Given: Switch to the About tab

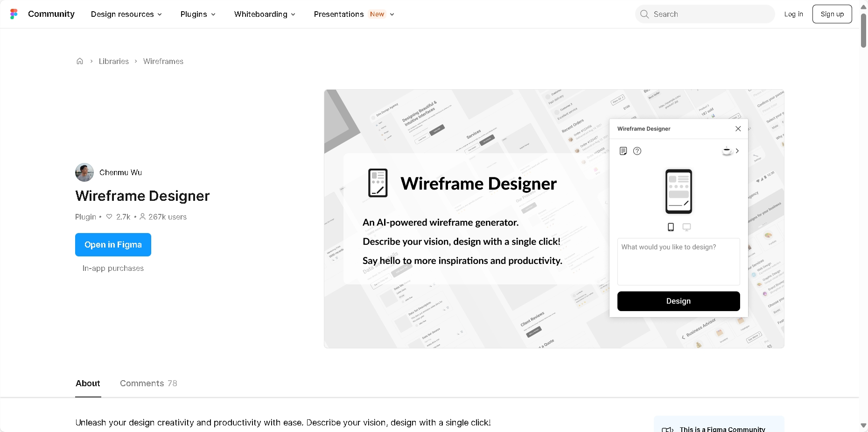Looking at the screenshot, I should (x=88, y=383).
